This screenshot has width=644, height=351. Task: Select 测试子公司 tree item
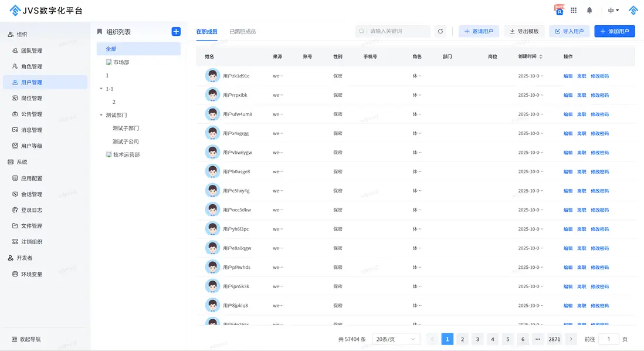(126, 141)
